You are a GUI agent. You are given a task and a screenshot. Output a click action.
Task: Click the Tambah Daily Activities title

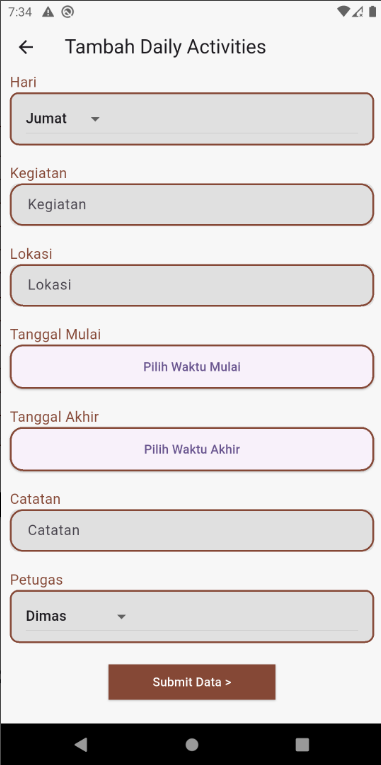pos(165,47)
